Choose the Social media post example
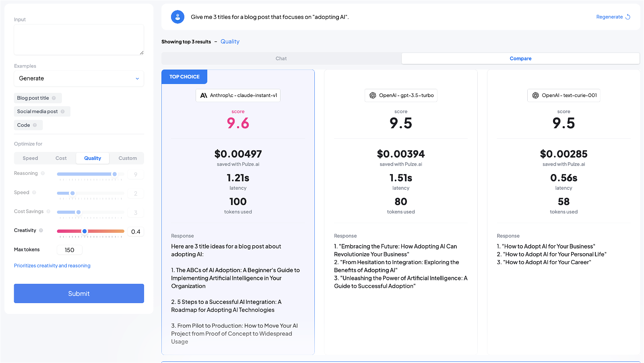 tap(42, 112)
